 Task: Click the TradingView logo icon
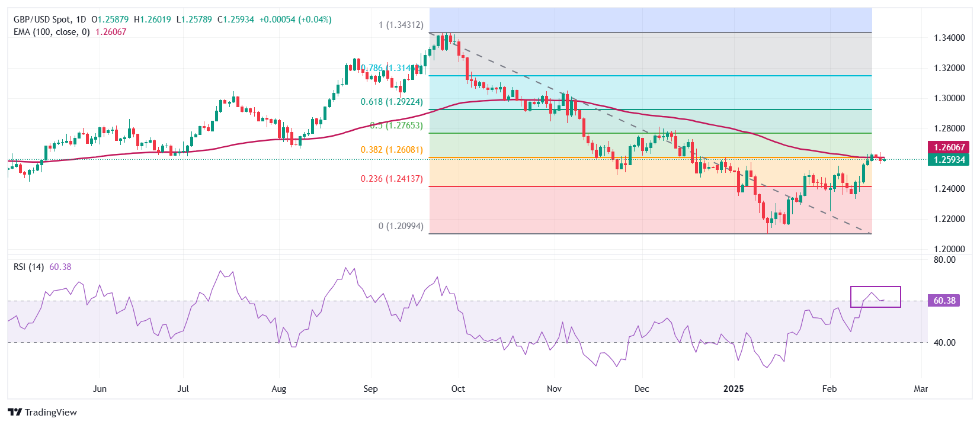(x=15, y=413)
